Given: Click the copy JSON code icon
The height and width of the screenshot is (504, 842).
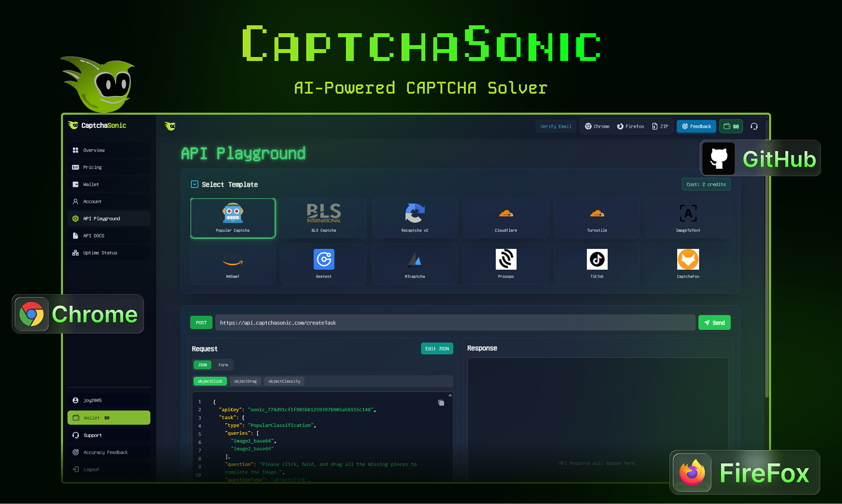Looking at the screenshot, I should pos(441,403).
